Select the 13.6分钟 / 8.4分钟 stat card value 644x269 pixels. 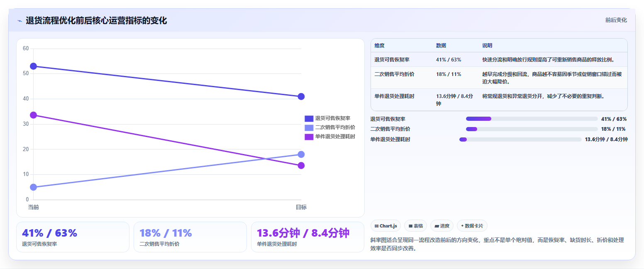click(x=303, y=233)
